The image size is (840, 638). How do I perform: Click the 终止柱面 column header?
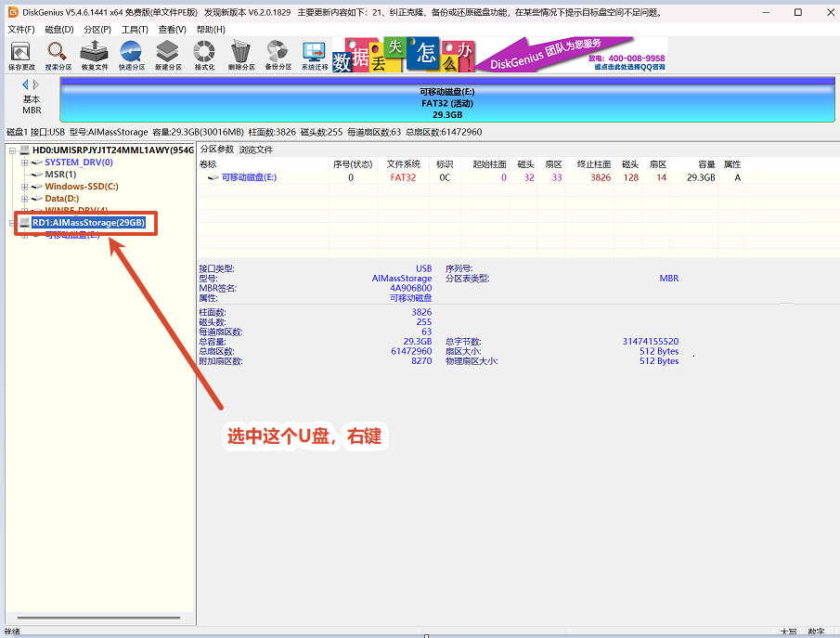tap(594, 164)
